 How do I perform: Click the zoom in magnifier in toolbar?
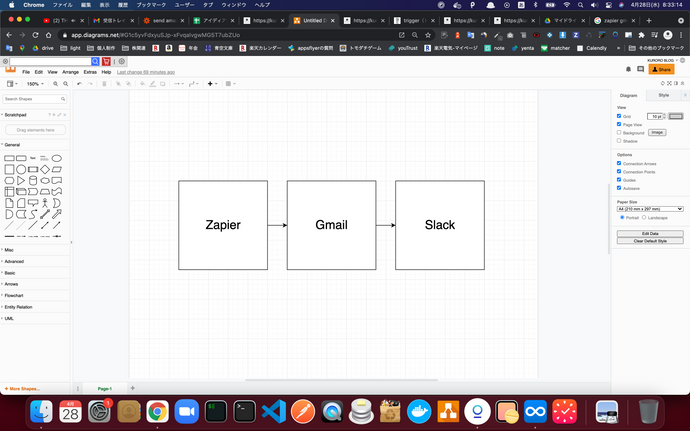tap(55, 84)
